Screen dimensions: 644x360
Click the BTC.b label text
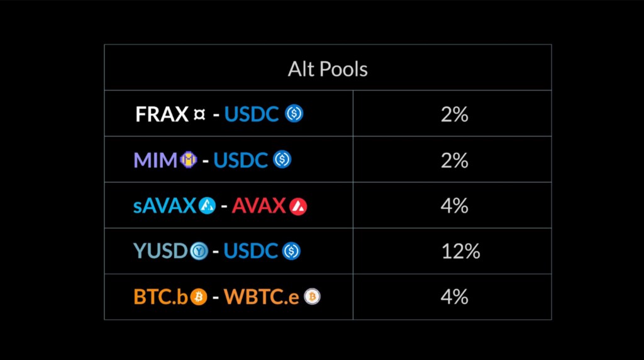click(x=161, y=296)
